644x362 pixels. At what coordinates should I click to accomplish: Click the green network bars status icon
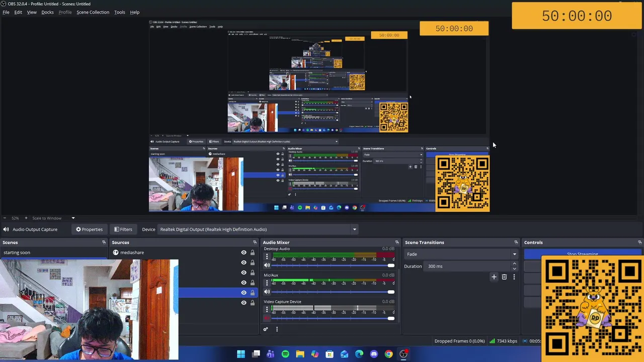pyautogui.click(x=492, y=341)
